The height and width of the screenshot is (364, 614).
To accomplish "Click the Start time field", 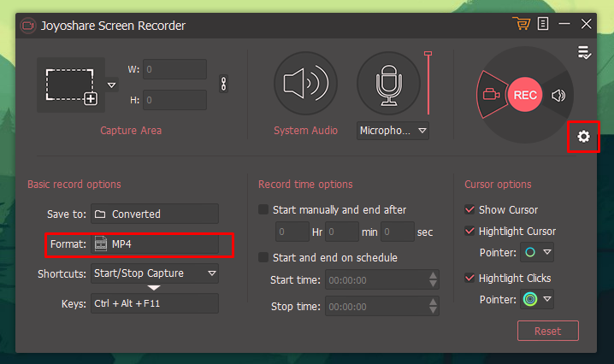I will [x=381, y=280].
